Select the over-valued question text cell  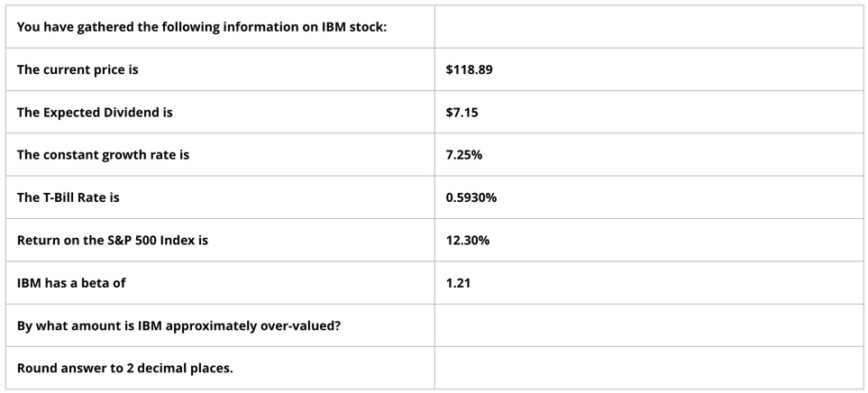tap(220, 324)
